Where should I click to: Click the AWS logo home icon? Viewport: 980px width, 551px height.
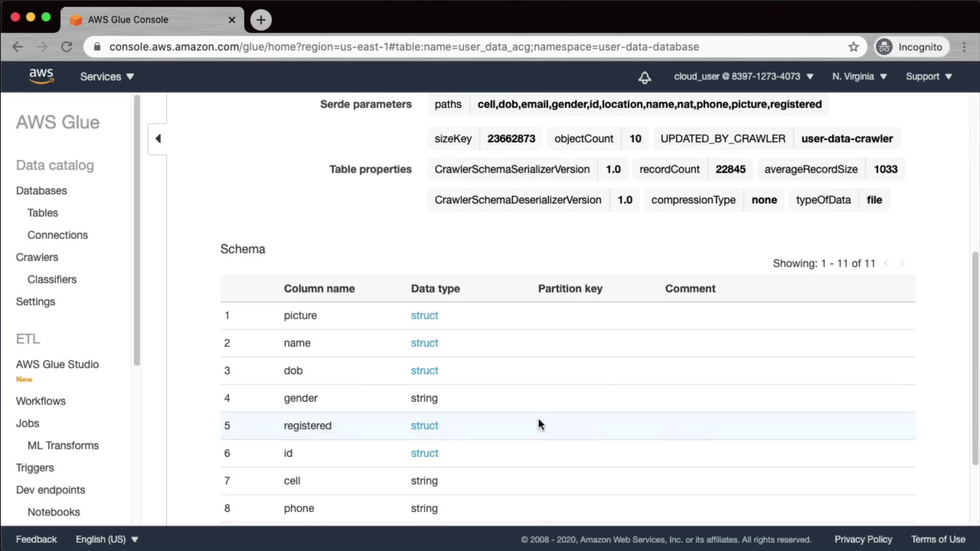[41, 76]
